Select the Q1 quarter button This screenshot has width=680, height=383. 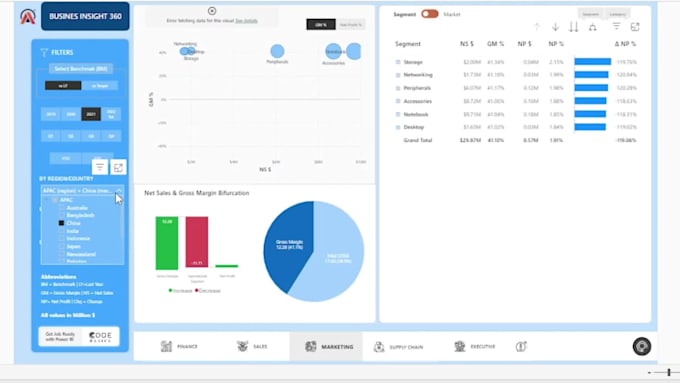[x=51, y=136]
